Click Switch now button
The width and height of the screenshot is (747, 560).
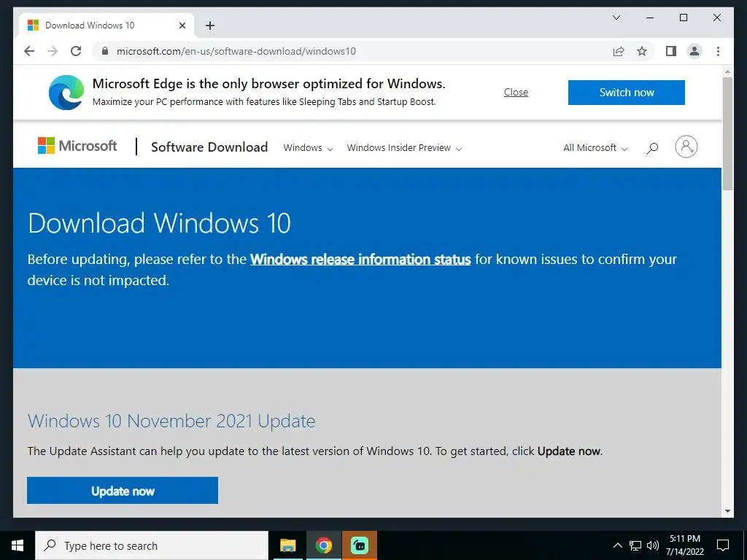click(x=627, y=93)
